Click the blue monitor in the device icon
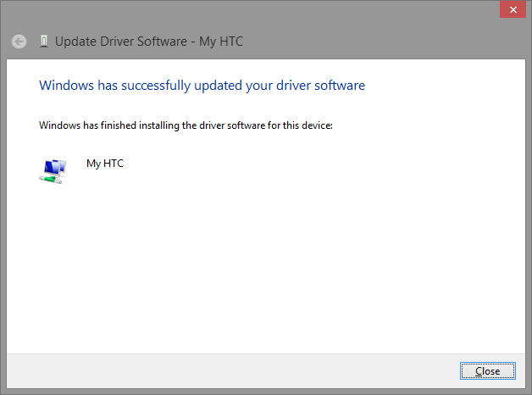The width and height of the screenshot is (532, 395). 52,167
